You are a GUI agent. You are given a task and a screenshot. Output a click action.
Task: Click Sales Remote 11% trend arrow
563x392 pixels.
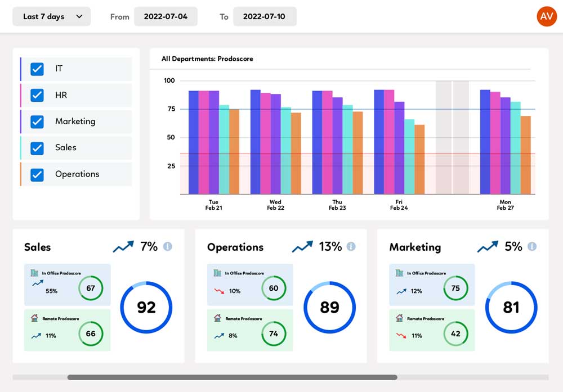coord(36,336)
